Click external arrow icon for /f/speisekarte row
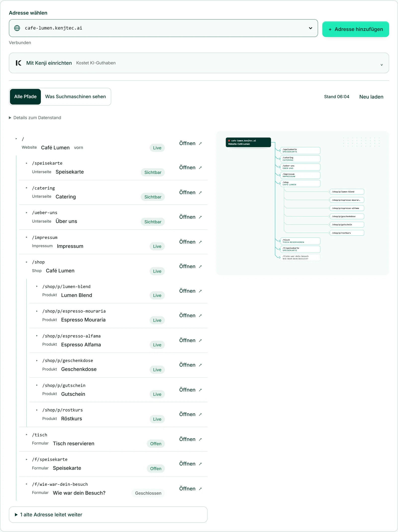The height and width of the screenshot is (532, 398). (x=200, y=464)
